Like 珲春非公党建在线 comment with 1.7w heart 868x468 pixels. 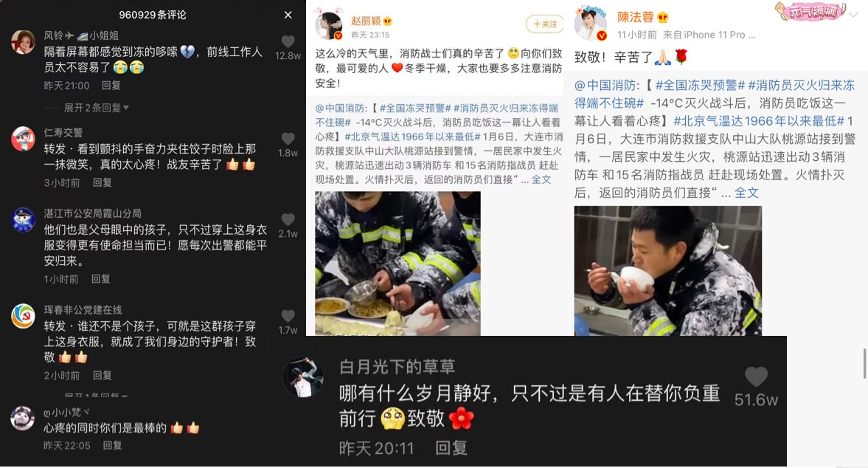pyautogui.click(x=288, y=316)
